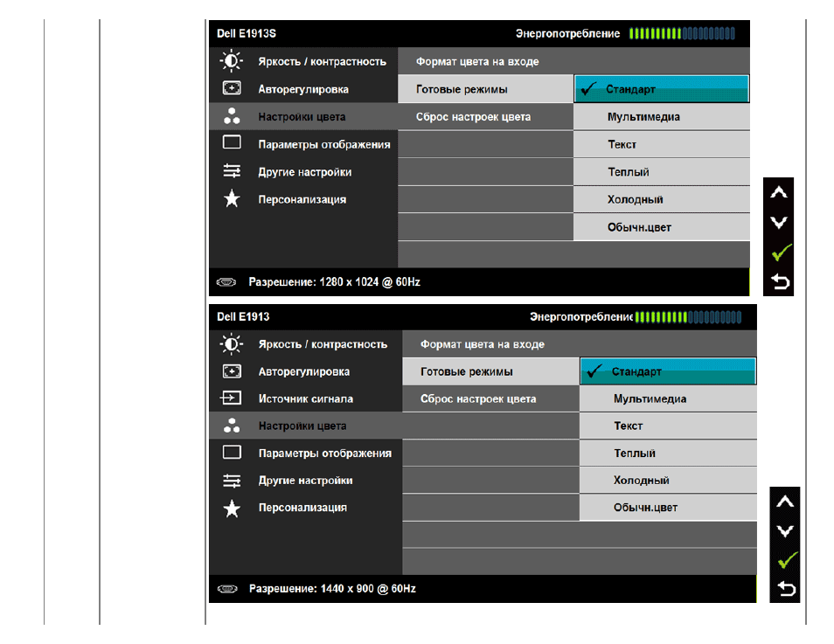Click other settings sliders icon in E1913S menu
This screenshot has width=834, height=644.
(x=232, y=171)
